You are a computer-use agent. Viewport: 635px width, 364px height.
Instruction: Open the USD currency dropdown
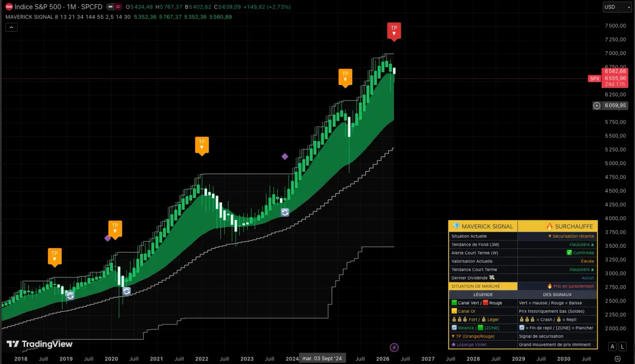617,7
